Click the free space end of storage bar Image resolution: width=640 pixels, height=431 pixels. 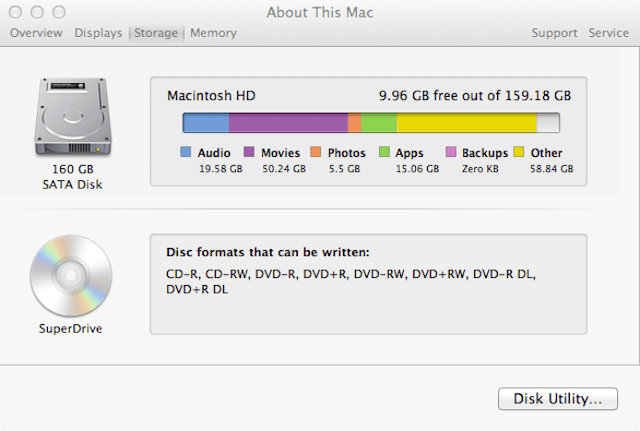click(x=548, y=123)
